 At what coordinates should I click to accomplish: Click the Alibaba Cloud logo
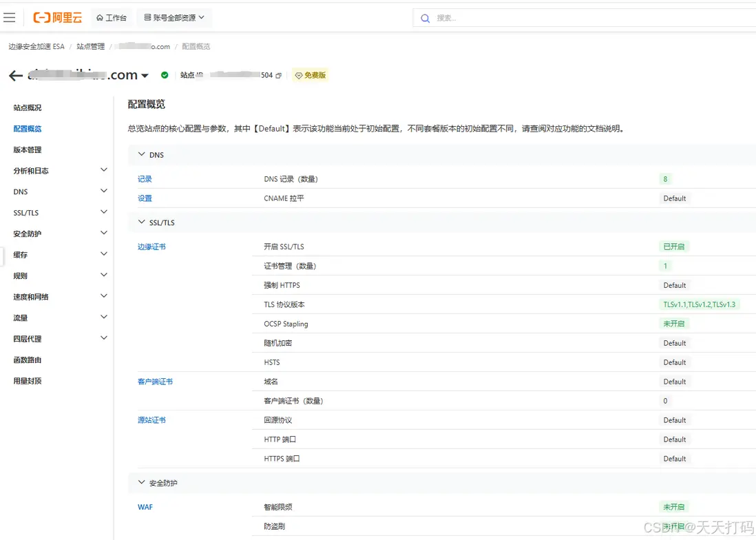click(57, 18)
